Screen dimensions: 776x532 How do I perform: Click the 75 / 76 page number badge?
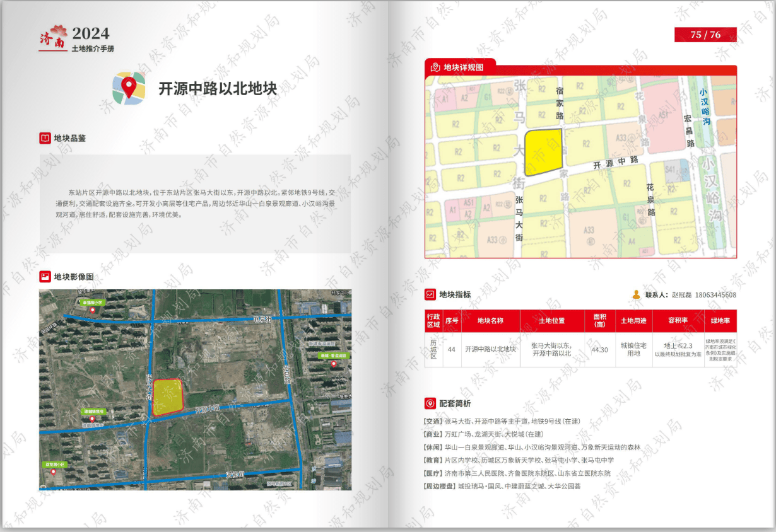[705, 35]
